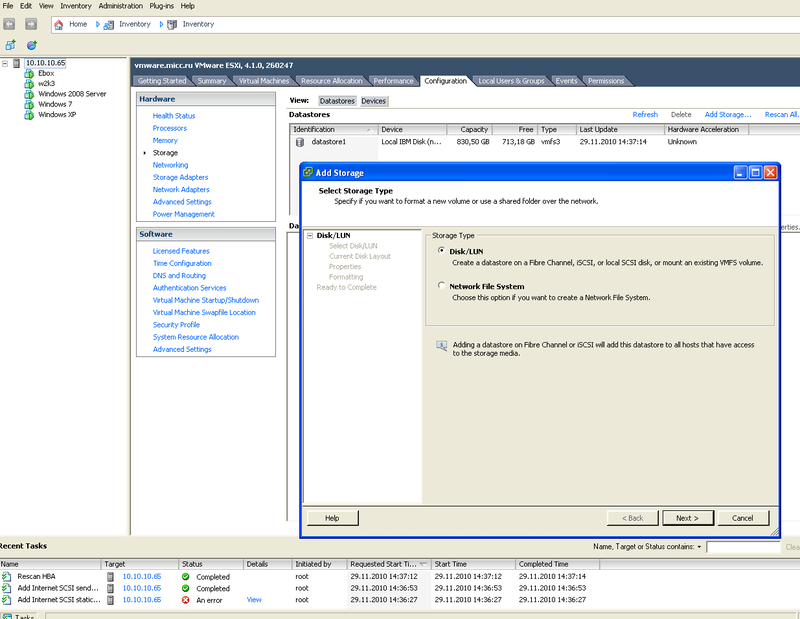This screenshot has height=619, width=800.
Task: Click host icon in Rescan HBA target
Action: (111, 577)
